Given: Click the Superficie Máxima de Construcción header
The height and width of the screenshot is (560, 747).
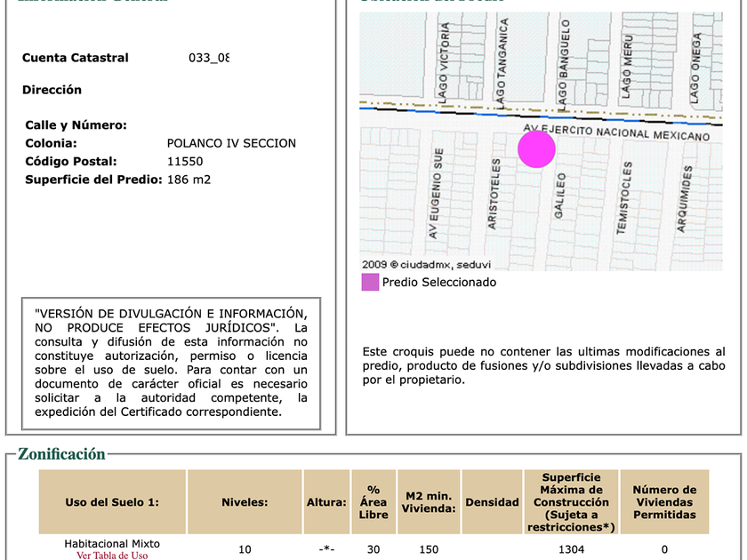Looking at the screenshot, I should coord(571,502).
